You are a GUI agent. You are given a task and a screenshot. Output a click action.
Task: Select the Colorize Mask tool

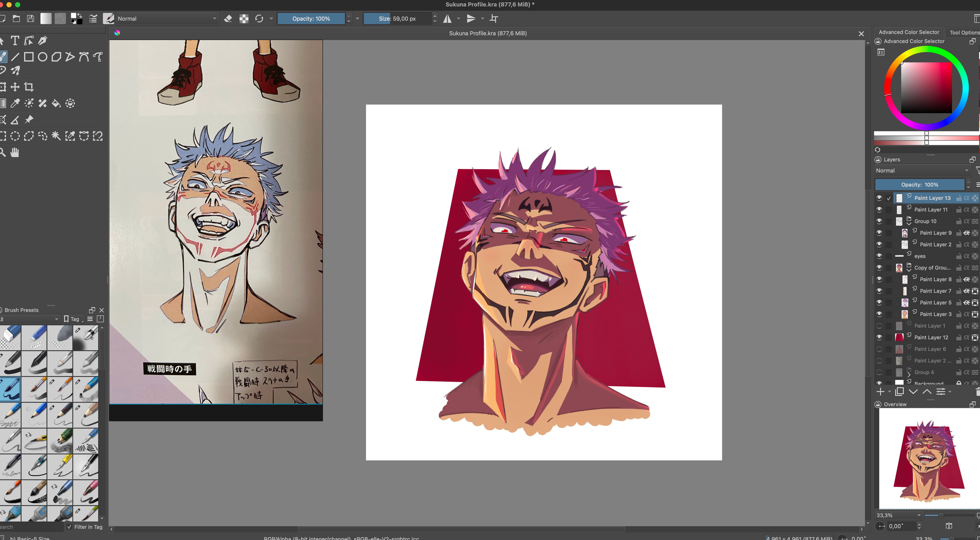pyautogui.click(x=29, y=103)
